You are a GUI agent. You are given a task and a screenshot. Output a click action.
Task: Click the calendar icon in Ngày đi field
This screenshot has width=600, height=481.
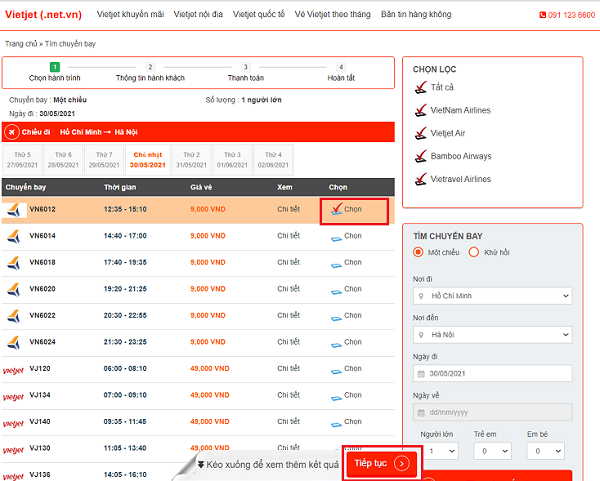pyautogui.click(x=421, y=374)
